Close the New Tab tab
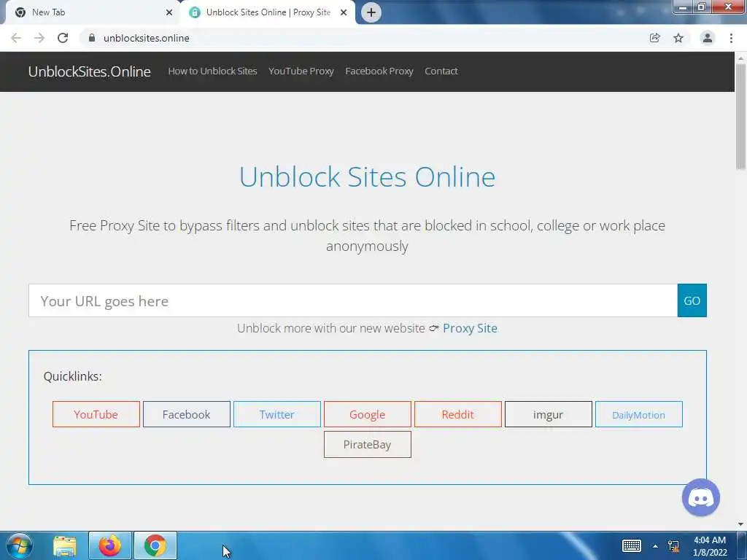This screenshot has width=747, height=560. [169, 12]
